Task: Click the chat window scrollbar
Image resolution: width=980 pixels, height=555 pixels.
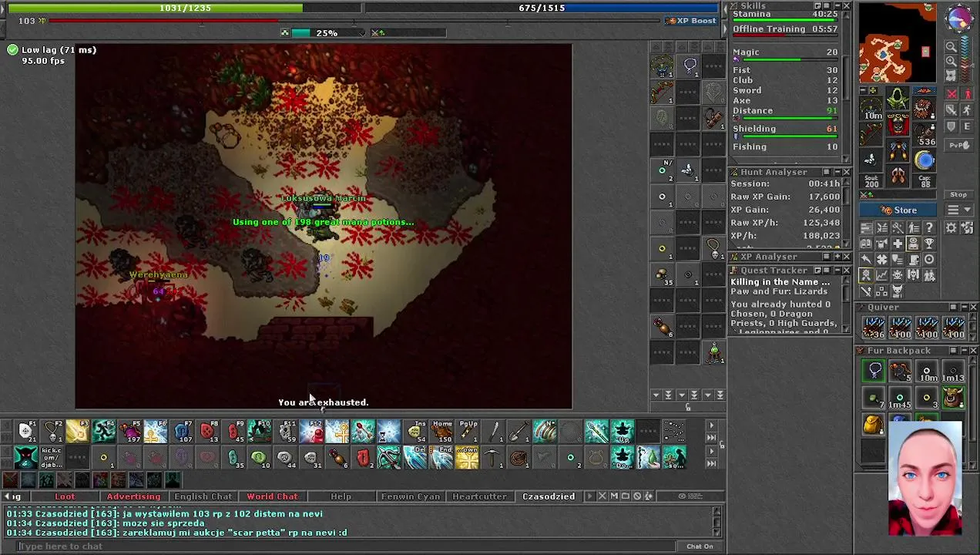Action: 718,523
